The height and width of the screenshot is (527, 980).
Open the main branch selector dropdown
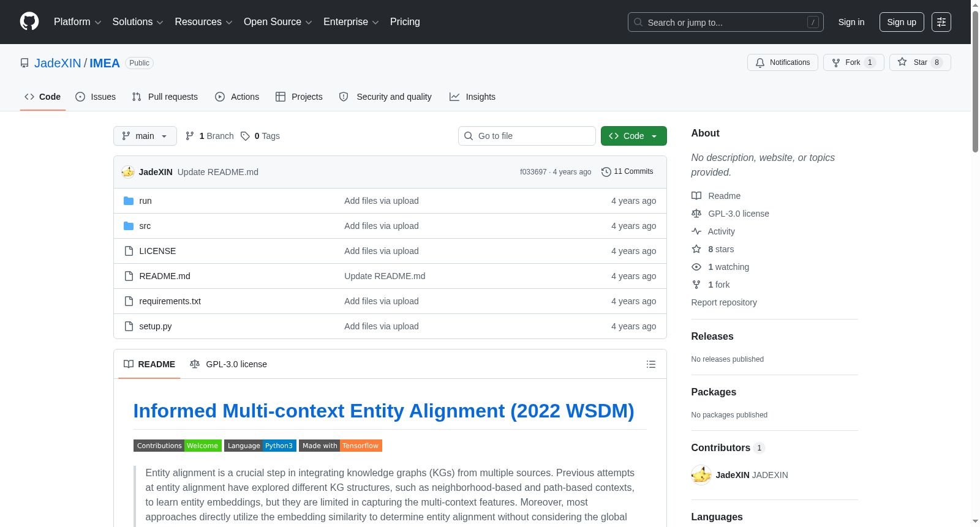pos(145,136)
